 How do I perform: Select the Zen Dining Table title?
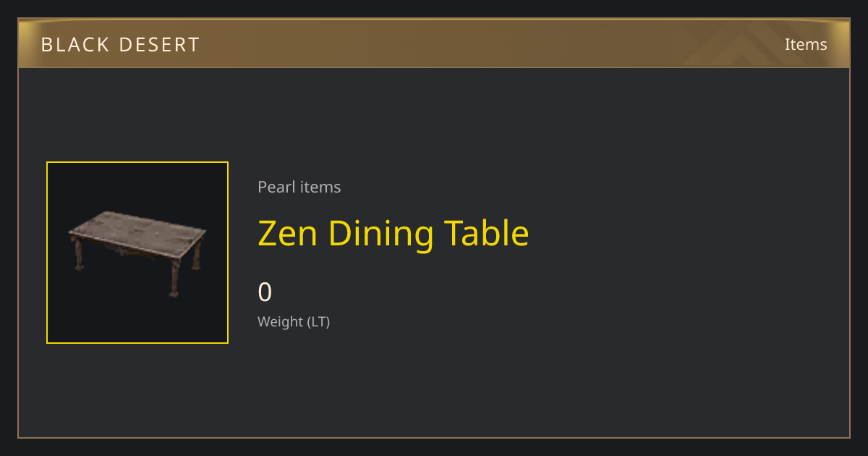tap(393, 233)
